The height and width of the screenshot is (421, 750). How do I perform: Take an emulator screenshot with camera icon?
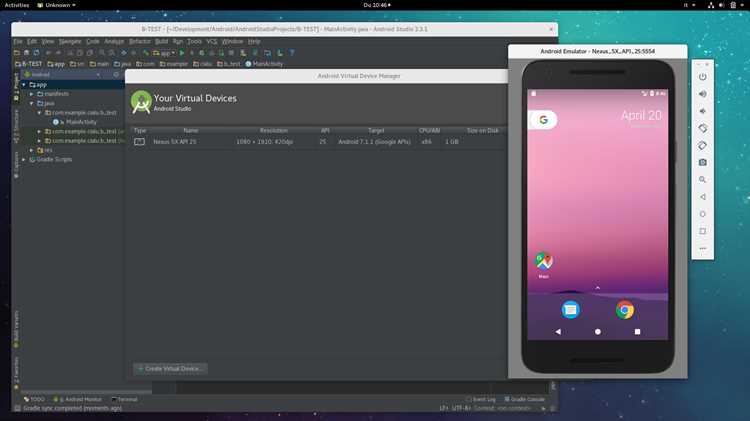(702, 163)
